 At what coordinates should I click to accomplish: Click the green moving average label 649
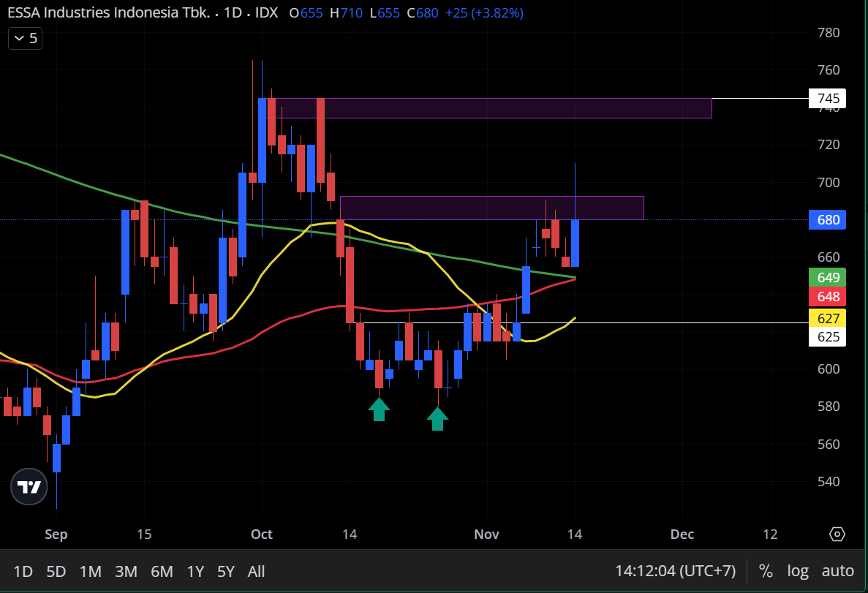(x=828, y=277)
